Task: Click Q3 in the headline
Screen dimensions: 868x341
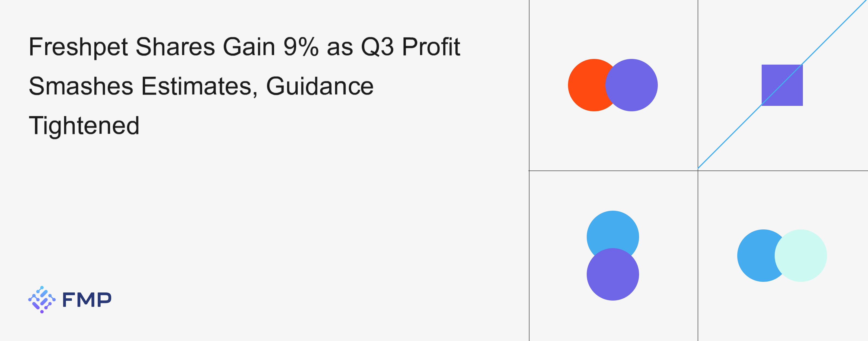Action: coord(377,47)
